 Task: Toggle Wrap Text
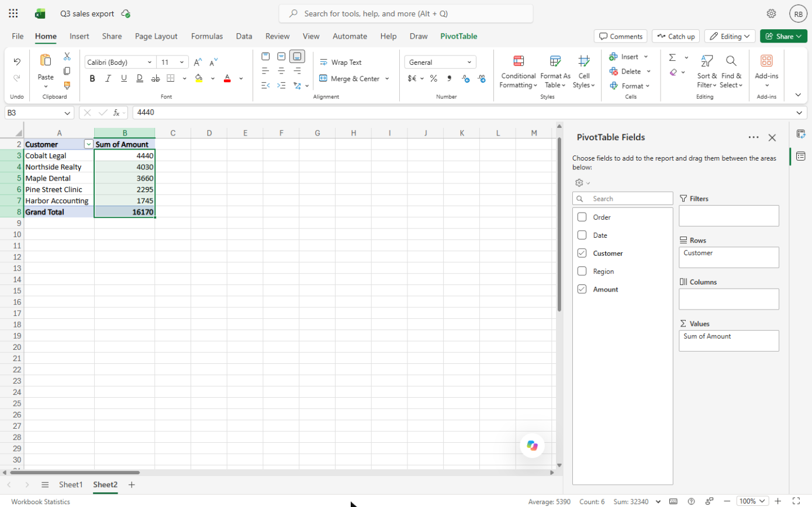(x=341, y=62)
